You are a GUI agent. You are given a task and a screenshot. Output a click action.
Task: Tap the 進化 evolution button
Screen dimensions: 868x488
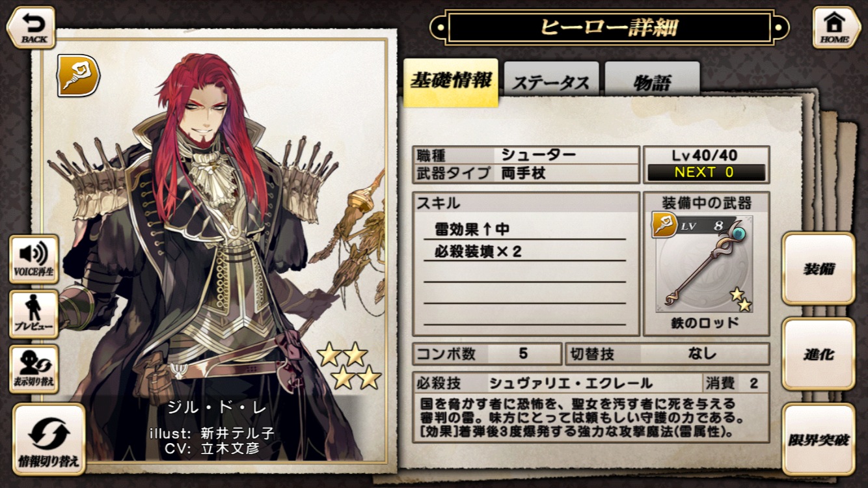tap(819, 354)
